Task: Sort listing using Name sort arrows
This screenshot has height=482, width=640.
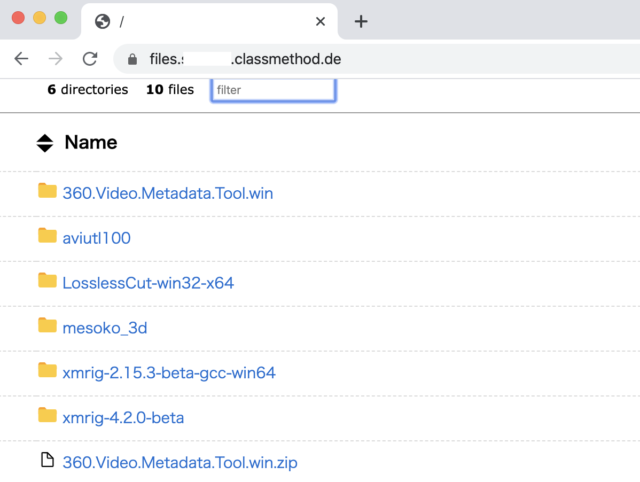Action: click(x=45, y=143)
